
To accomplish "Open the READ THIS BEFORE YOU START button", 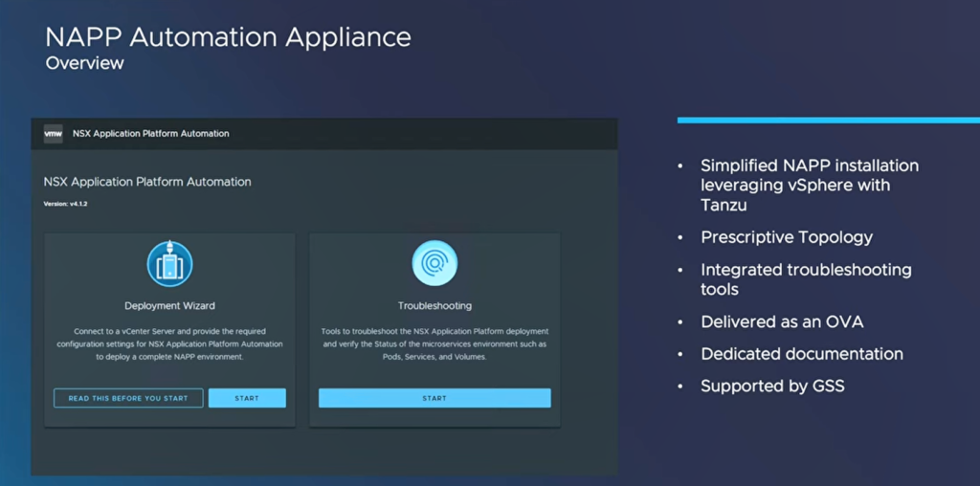I will pos(128,398).
